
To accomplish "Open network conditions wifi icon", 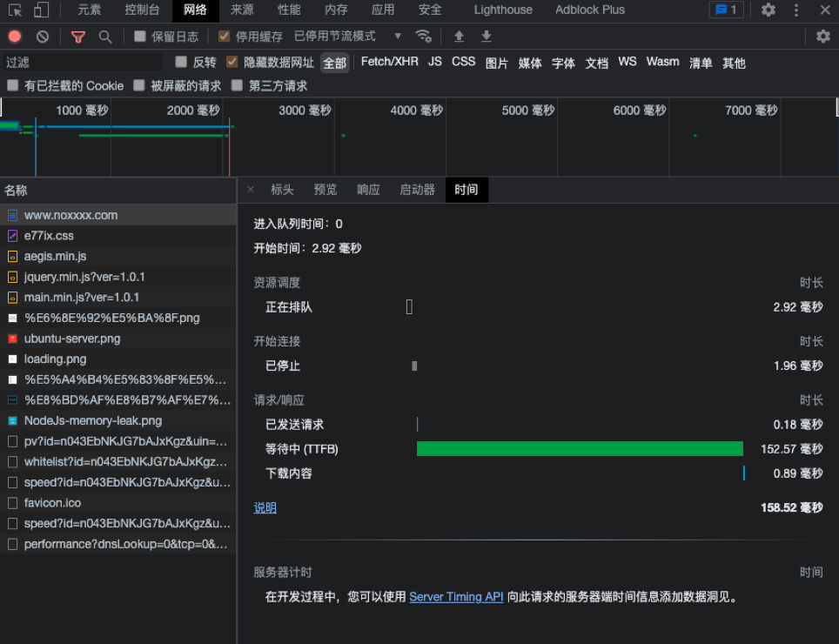I will pyautogui.click(x=423, y=37).
